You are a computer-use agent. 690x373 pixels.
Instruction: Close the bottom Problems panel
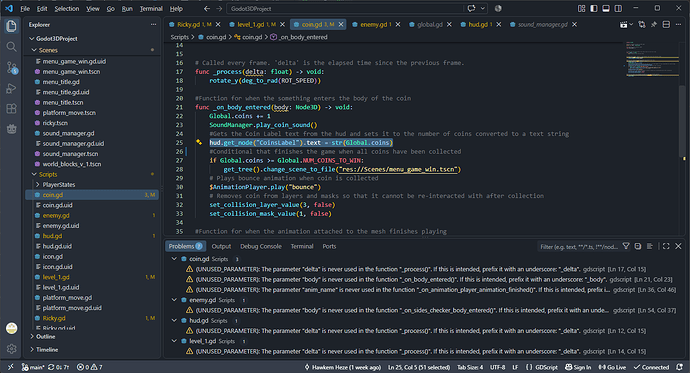pos(678,246)
